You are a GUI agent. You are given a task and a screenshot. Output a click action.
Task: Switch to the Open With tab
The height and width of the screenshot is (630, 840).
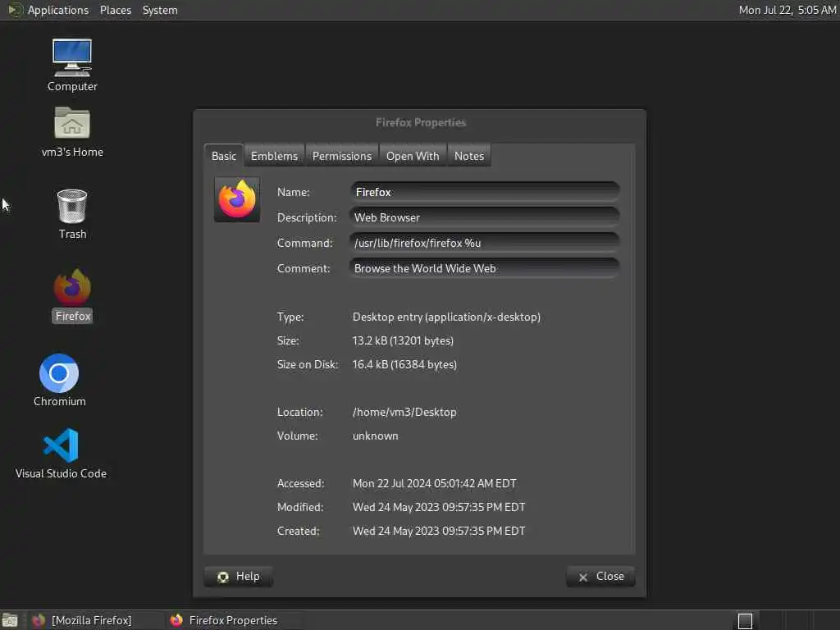413,156
